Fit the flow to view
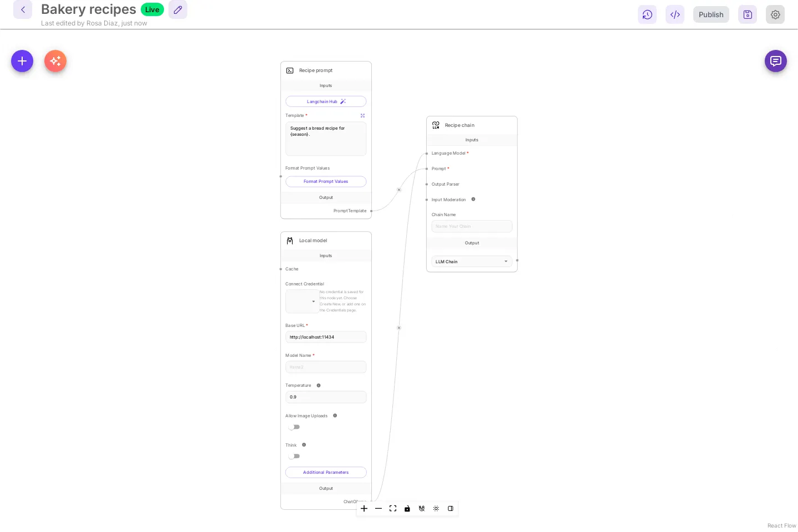 [393, 508]
